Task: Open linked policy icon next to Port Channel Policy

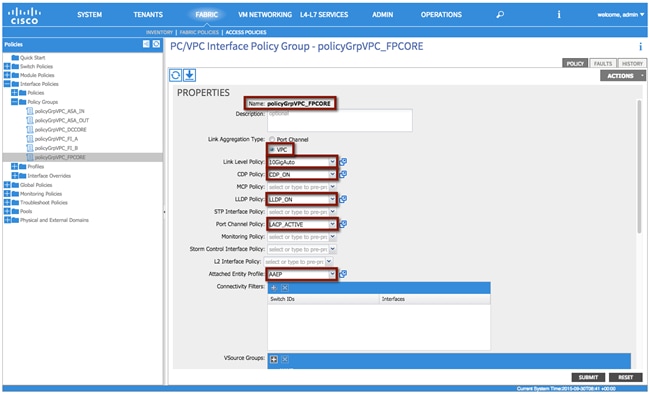Action: click(x=343, y=224)
